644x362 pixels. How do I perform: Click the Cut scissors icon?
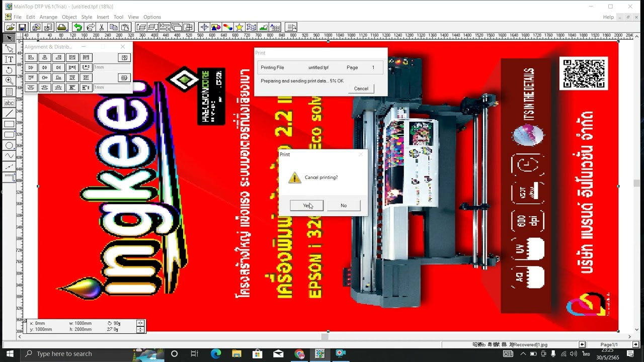pos(102,27)
